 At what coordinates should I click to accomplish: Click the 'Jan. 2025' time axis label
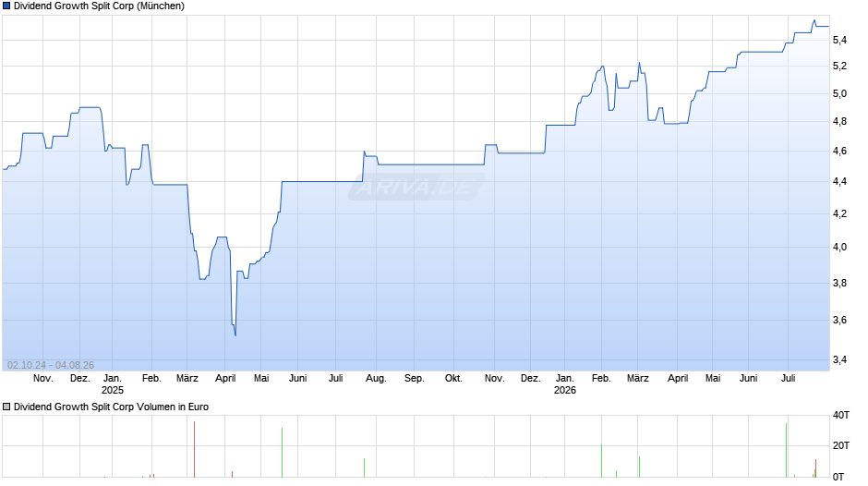[x=113, y=384]
